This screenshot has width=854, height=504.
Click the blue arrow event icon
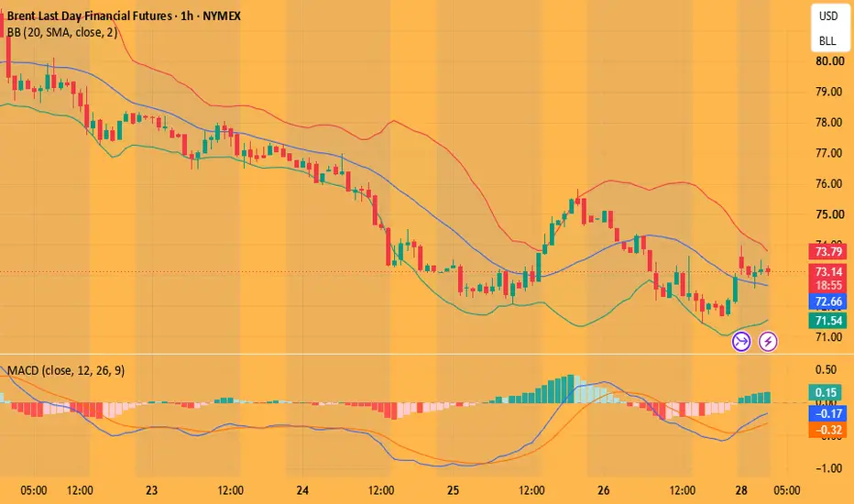click(740, 342)
